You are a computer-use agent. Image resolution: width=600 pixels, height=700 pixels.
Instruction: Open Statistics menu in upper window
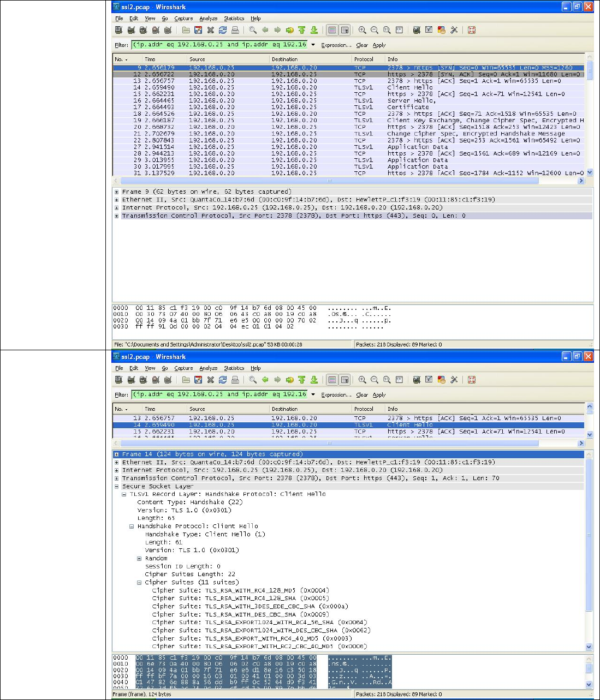[x=234, y=19]
